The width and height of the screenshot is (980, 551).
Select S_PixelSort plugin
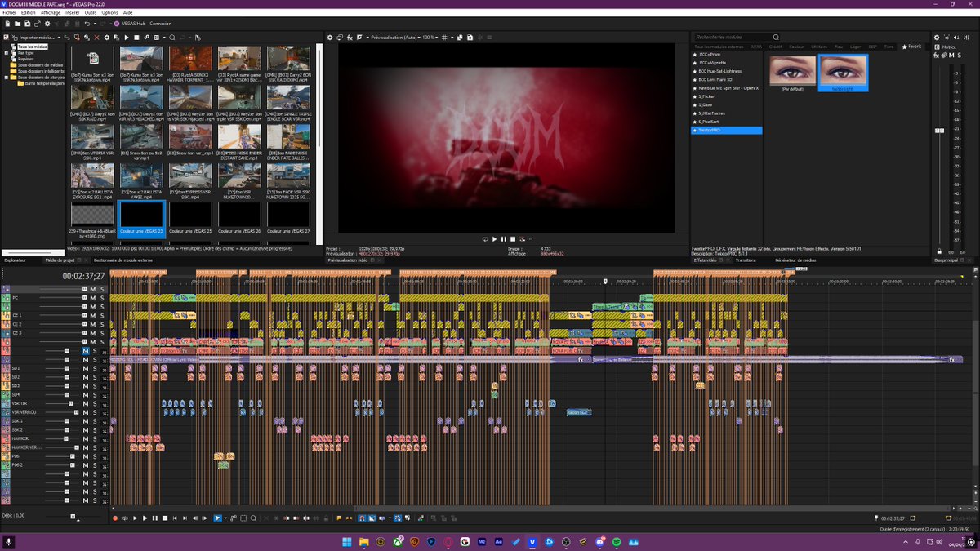click(x=710, y=122)
